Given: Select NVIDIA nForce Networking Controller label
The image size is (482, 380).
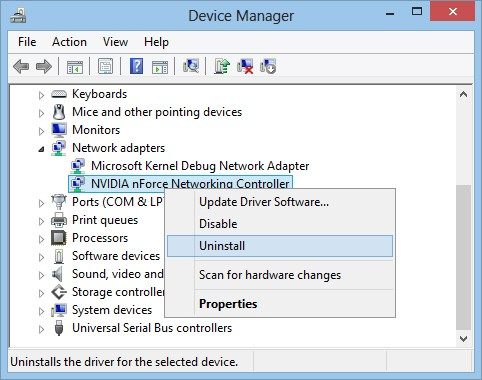Looking at the screenshot, I should click(x=190, y=184).
